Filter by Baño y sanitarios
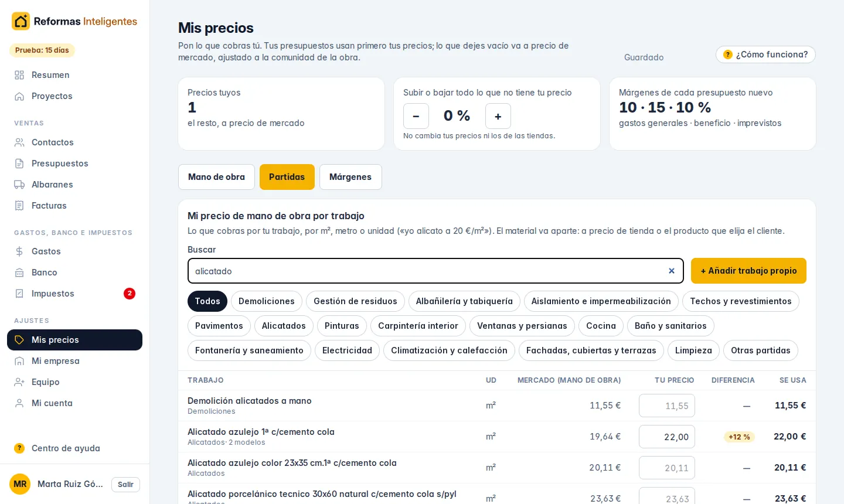 coord(671,326)
